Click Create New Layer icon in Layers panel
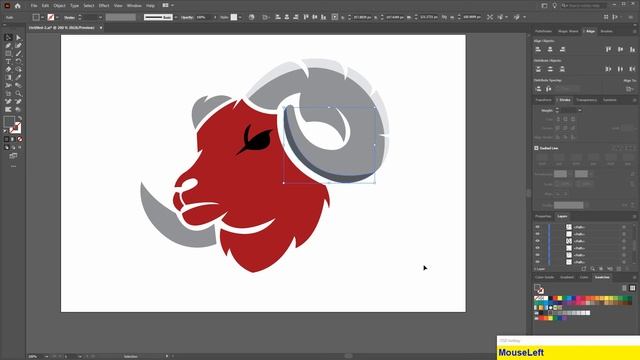 [x=619, y=269]
